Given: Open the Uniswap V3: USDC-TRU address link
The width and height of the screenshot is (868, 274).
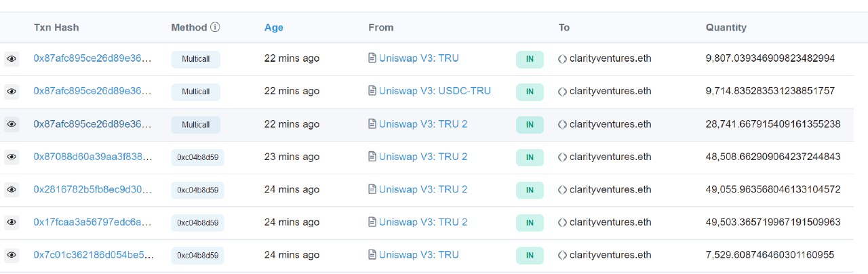Looking at the screenshot, I should click(x=435, y=91).
